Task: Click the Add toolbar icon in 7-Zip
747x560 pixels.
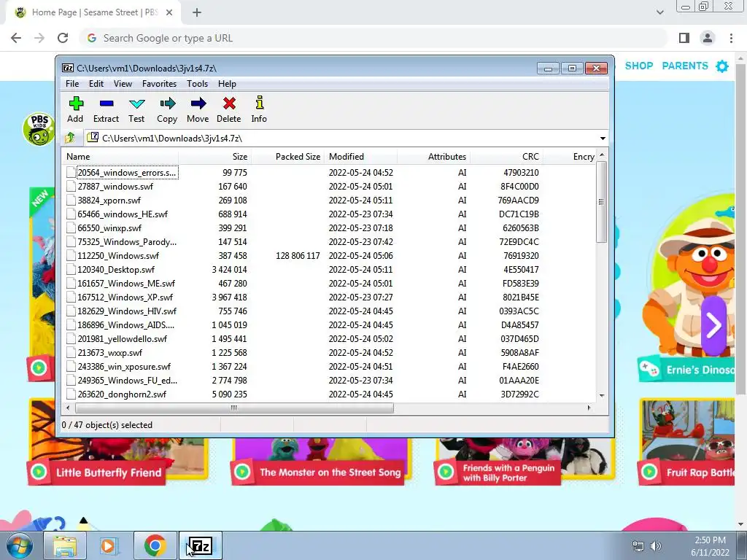Action: [75, 104]
